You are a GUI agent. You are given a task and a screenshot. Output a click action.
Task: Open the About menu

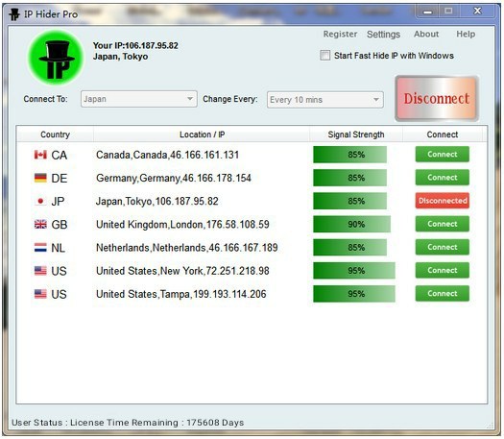point(426,34)
